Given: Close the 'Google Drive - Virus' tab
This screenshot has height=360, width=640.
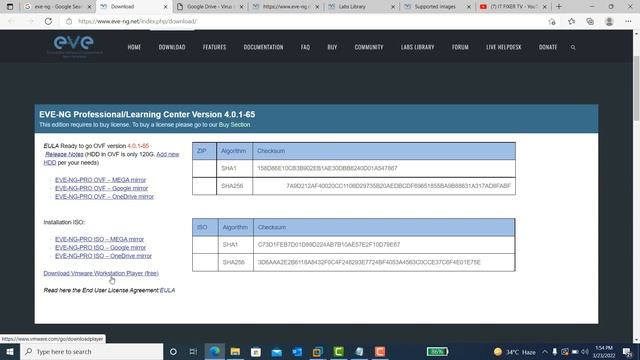Looking at the screenshot, I should 241,7.
